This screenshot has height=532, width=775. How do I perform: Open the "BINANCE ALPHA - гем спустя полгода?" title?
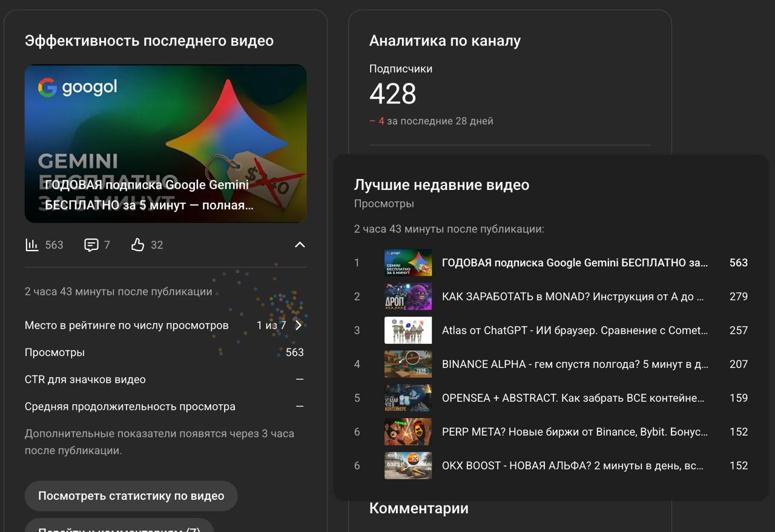pyautogui.click(x=575, y=364)
